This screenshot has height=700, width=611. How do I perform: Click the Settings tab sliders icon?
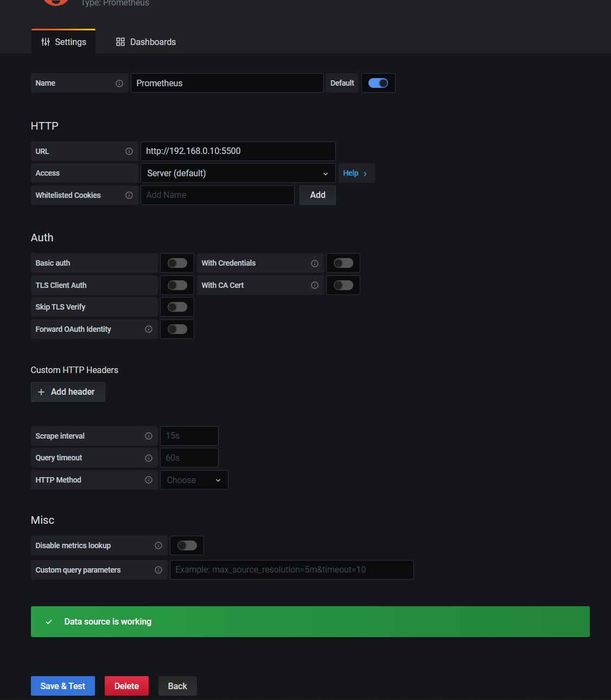(46, 42)
